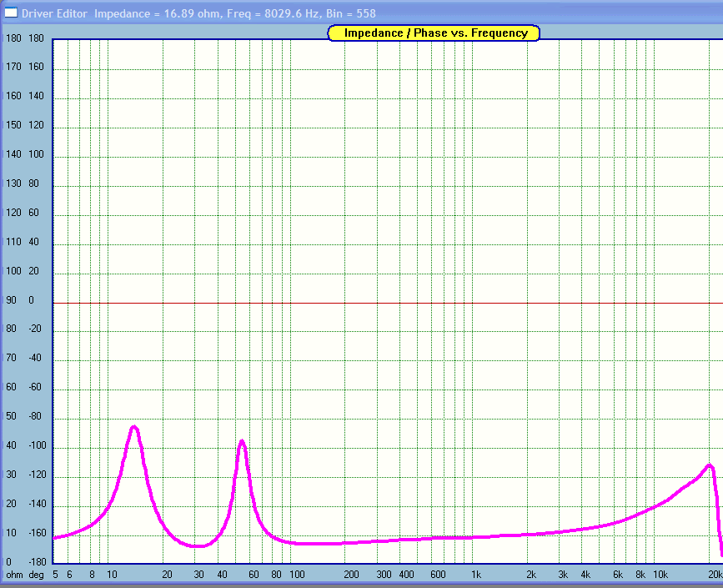Viewport: 723px width, 588px height.
Task: Click the -100 phase axis label
Action: pyautogui.click(x=38, y=445)
